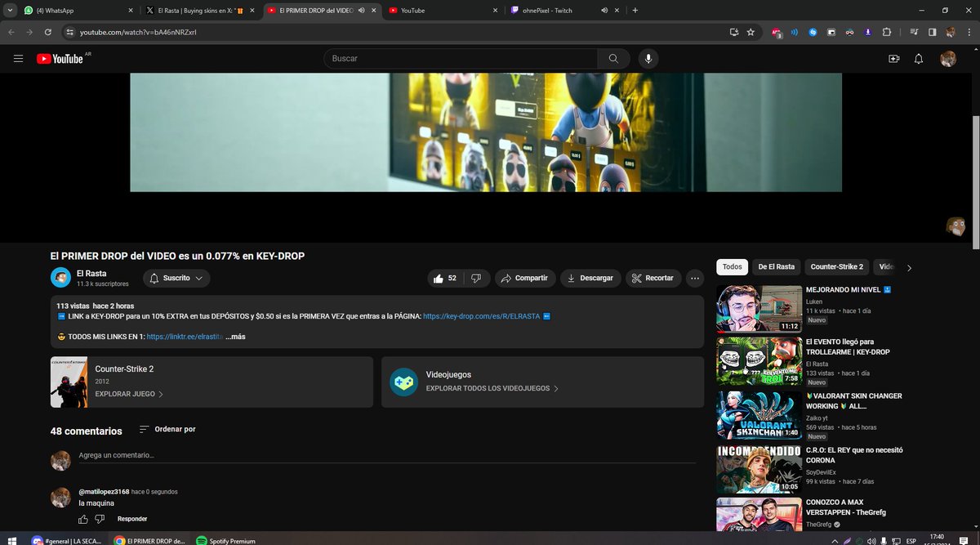Select the Todos filter chip
Screen dimensions: 980x545
733,267
